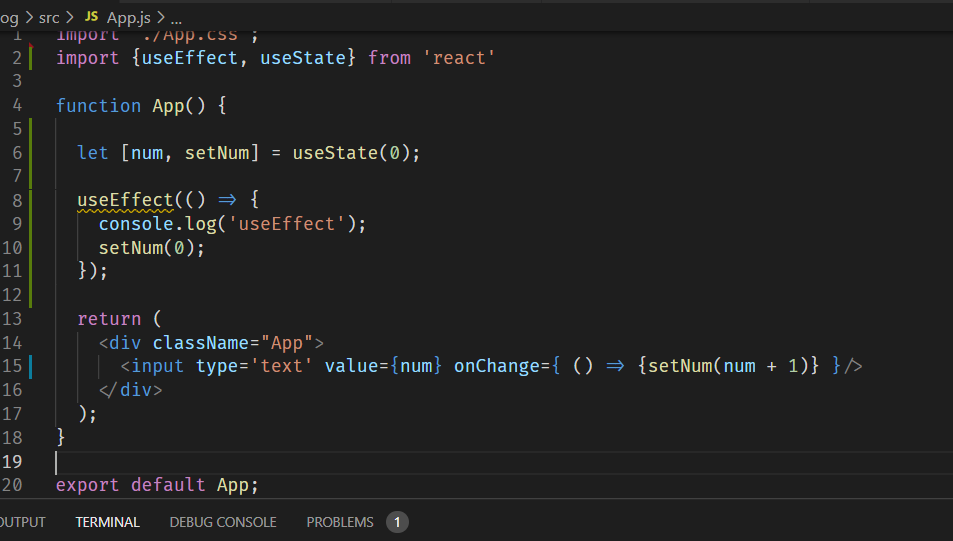Click the useEffect call with warning squiggle
The height and width of the screenshot is (541, 953).
(125, 200)
